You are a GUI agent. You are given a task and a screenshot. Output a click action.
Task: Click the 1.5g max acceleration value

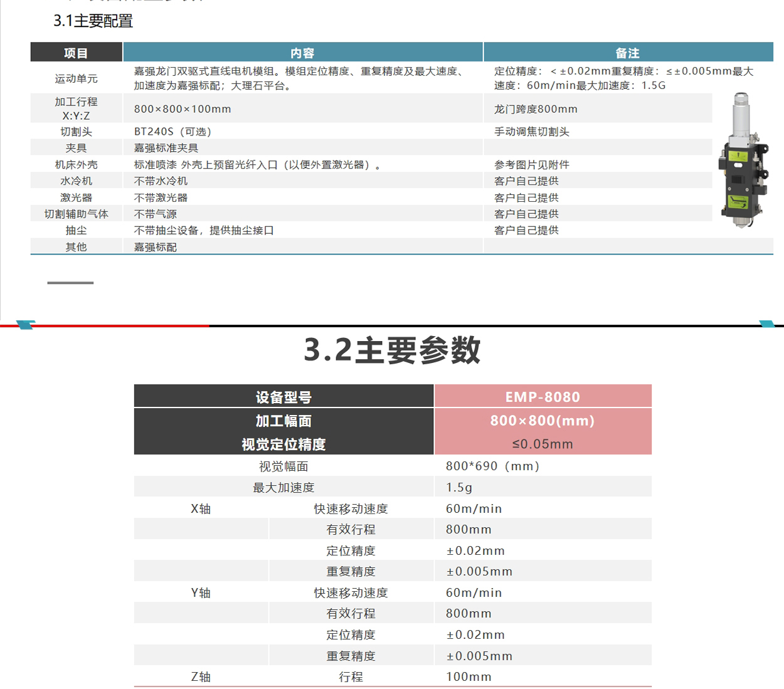pos(459,488)
